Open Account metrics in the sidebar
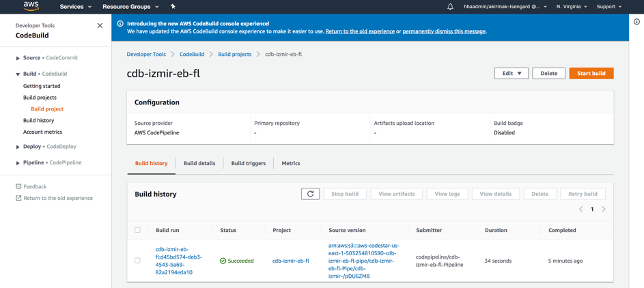The height and width of the screenshot is (288, 644). pos(43,132)
